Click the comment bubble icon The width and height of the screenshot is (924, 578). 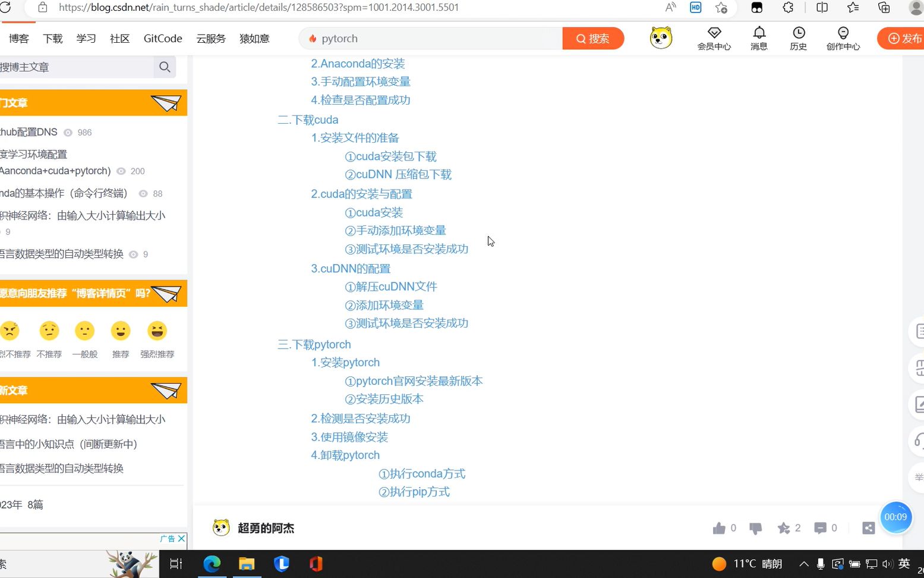820,528
